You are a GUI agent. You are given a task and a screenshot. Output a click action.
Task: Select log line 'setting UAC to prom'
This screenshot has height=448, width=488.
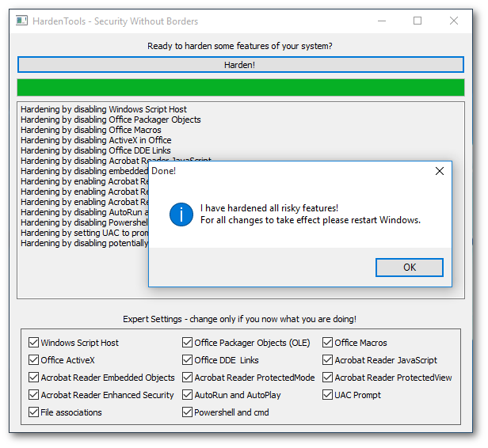pos(84,233)
